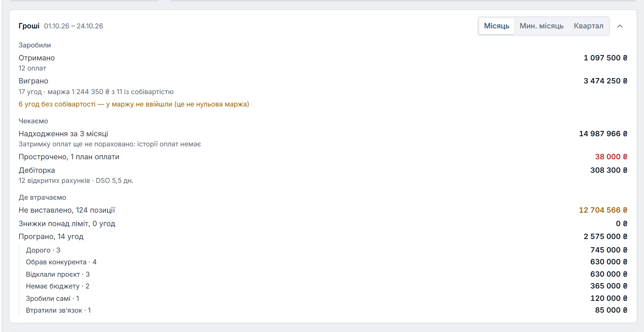
Task: Click Немає бюджету · 2 loss reason
Action: (58, 286)
